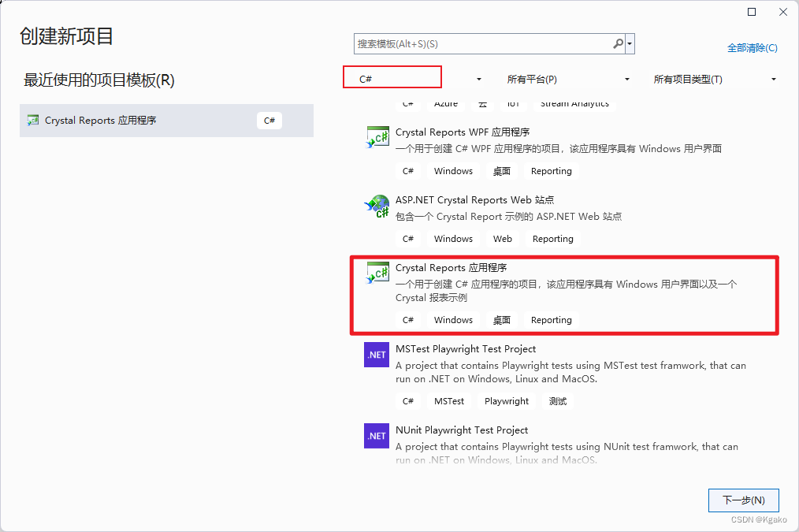This screenshot has height=532, width=799.
Task: Open the 所有平台(P) platform dropdown
Action: (567, 79)
